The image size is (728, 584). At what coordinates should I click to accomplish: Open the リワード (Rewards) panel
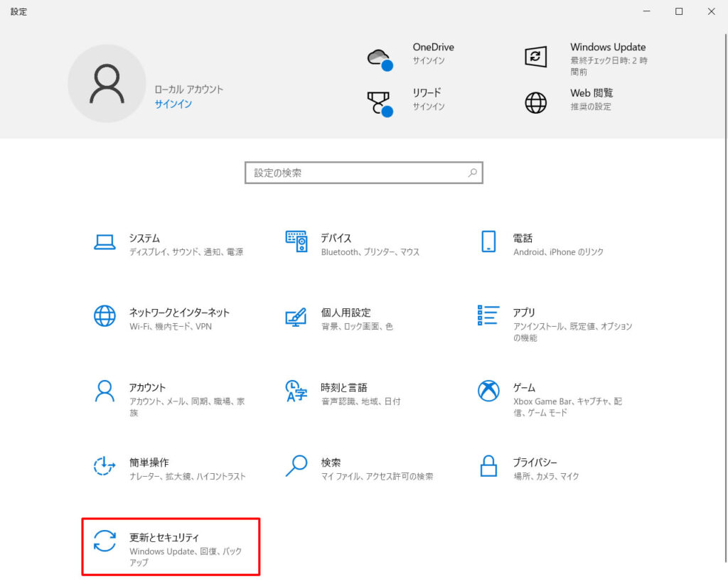click(x=379, y=102)
